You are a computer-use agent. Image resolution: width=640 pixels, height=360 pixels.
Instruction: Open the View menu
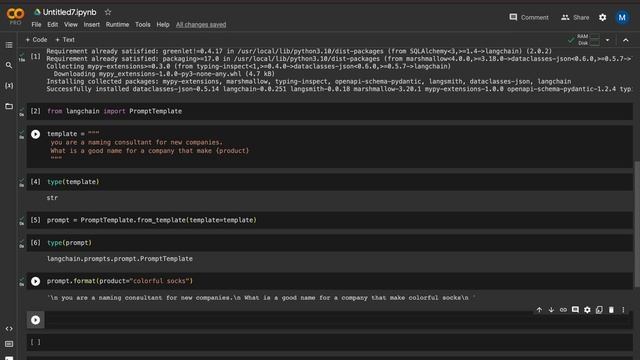71,24
